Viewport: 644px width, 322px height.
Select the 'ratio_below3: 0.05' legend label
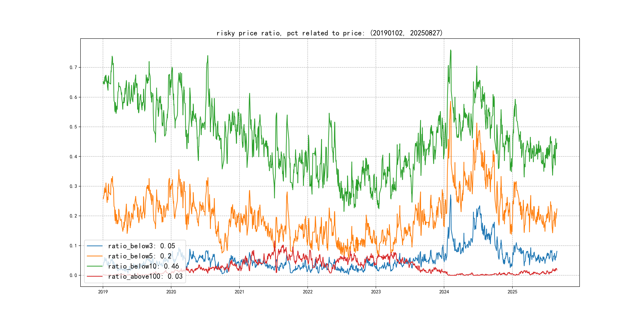coord(142,246)
